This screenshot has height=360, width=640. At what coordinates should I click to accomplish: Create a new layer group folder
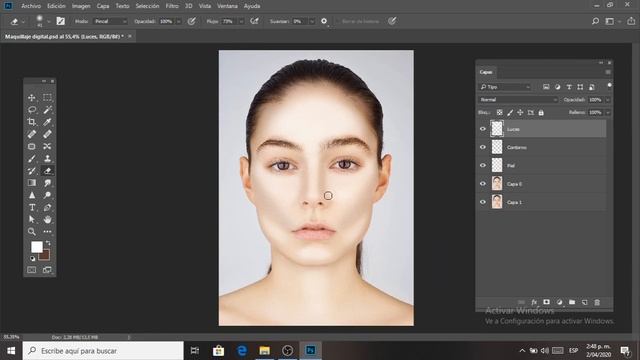click(572, 302)
